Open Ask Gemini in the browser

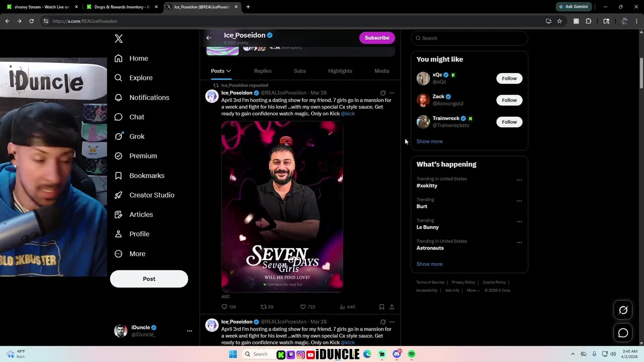coord(573,7)
